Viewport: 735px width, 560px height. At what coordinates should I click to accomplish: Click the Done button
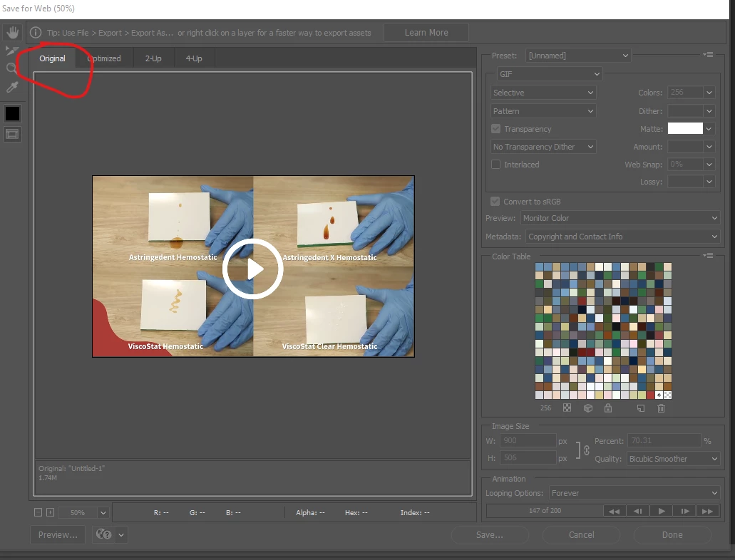pyautogui.click(x=672, y=534)
